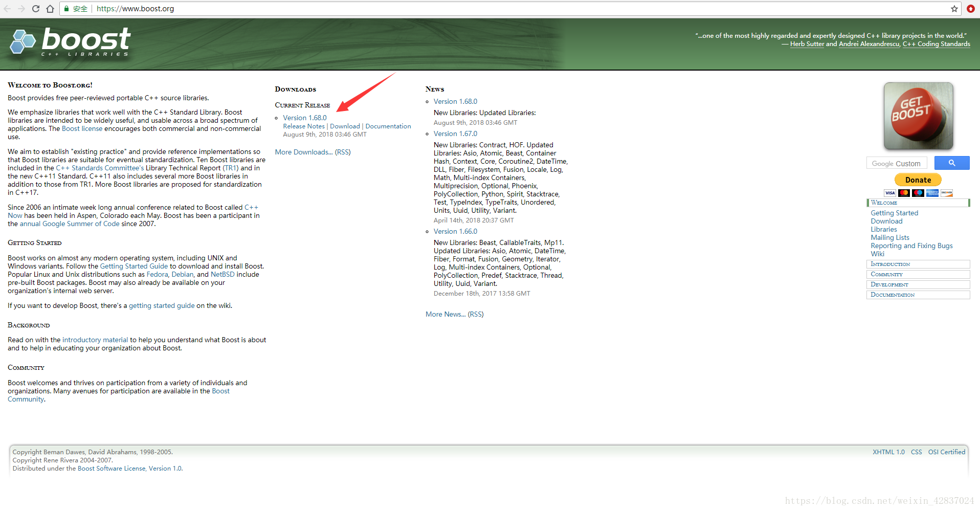Click the address bar URL
Image resolution: width=980 pixels, height=511 pixels.
click(x=136, y=9)
